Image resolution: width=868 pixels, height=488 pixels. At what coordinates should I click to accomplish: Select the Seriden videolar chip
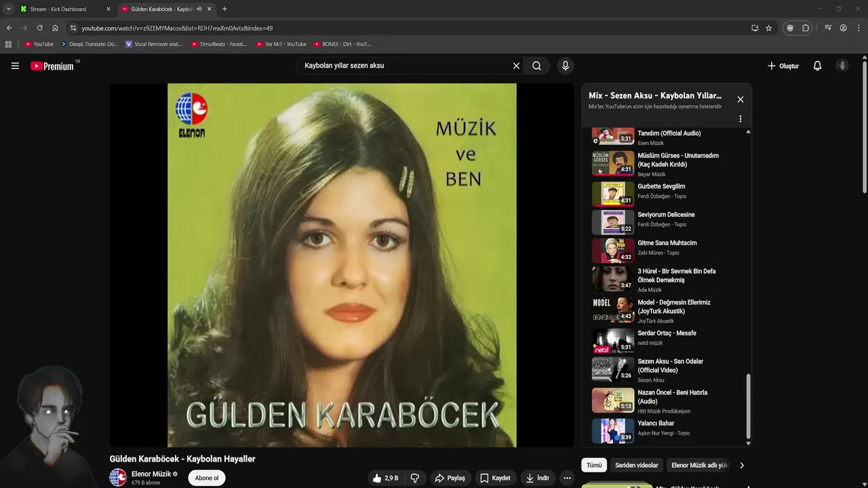pos(637,466)
